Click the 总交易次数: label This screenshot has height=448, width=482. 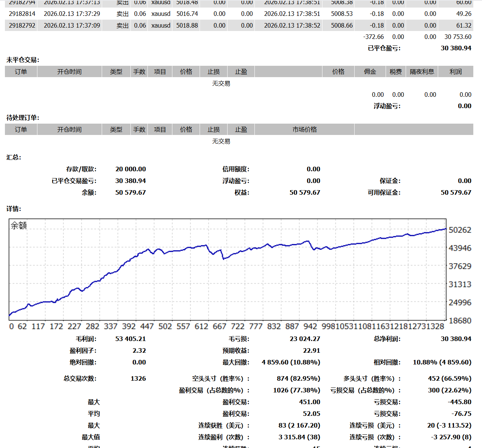point(80,378)
